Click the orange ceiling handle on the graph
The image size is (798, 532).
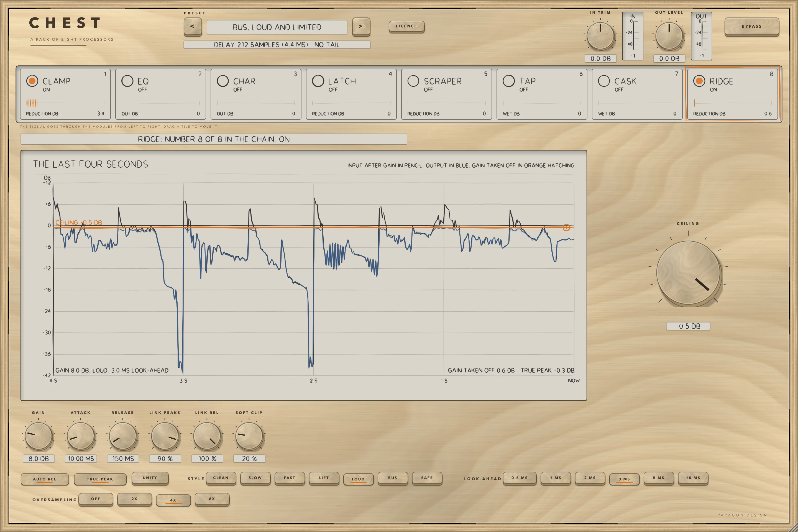pyautogui.click(x=566, y=228)
